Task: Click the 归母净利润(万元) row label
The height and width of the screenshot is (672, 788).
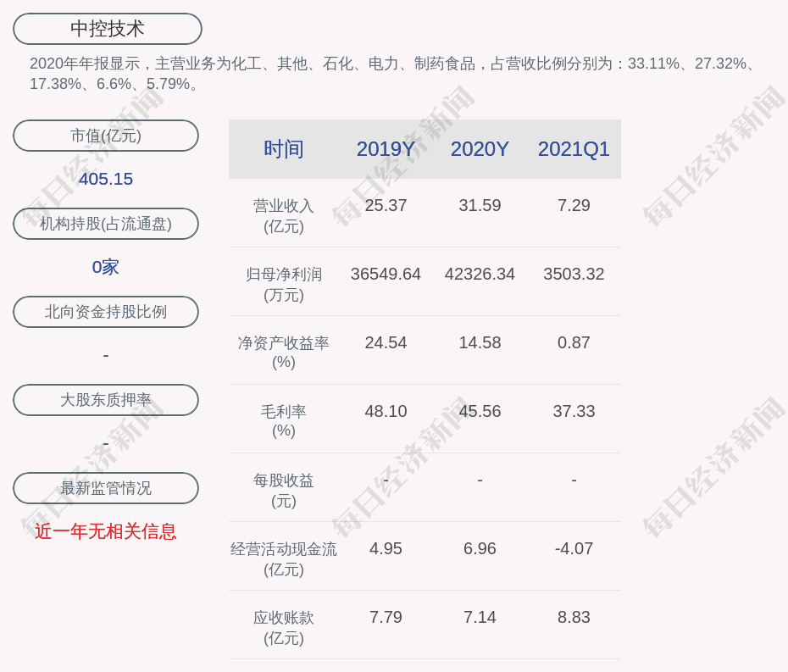Action: (284, 285)
